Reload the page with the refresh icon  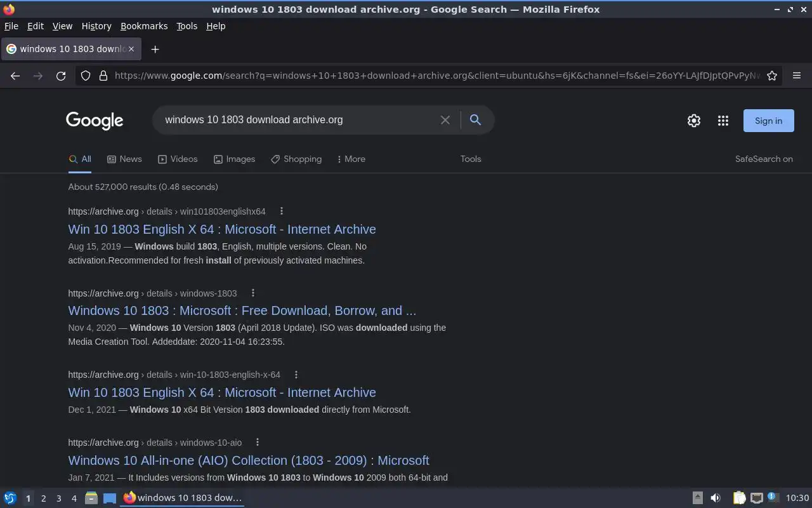(x=61, y=76)
